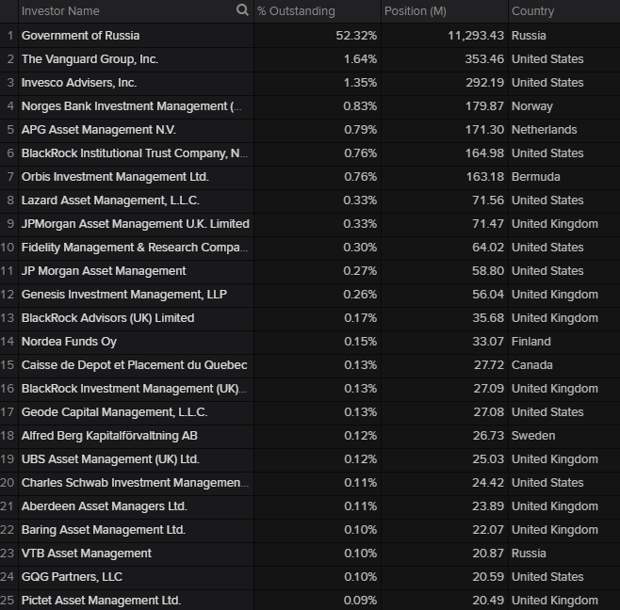The width and height of the screenshot is (620, 610).
Task: Click the 0.26% outstanding value
Action: click(x=360, y=295)
